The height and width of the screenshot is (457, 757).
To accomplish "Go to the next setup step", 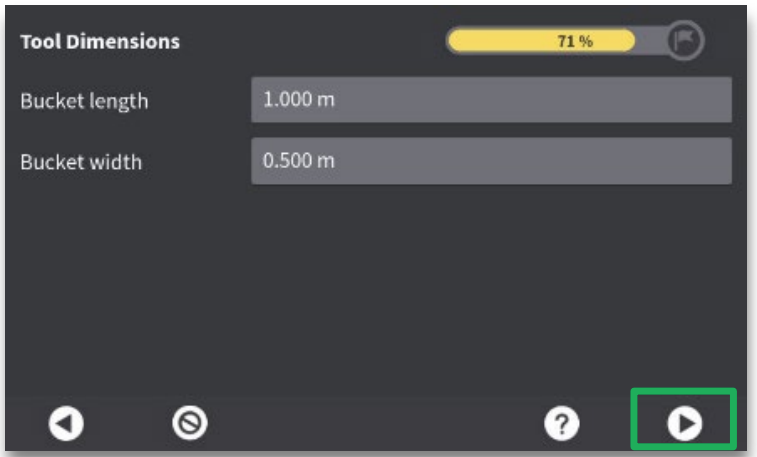I will click(685, 424).
